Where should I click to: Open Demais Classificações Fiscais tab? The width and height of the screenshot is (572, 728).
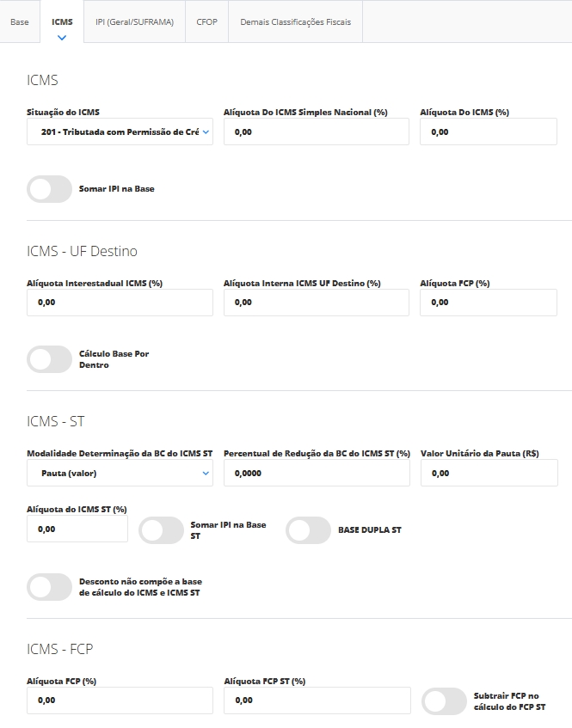pos(295,21)
